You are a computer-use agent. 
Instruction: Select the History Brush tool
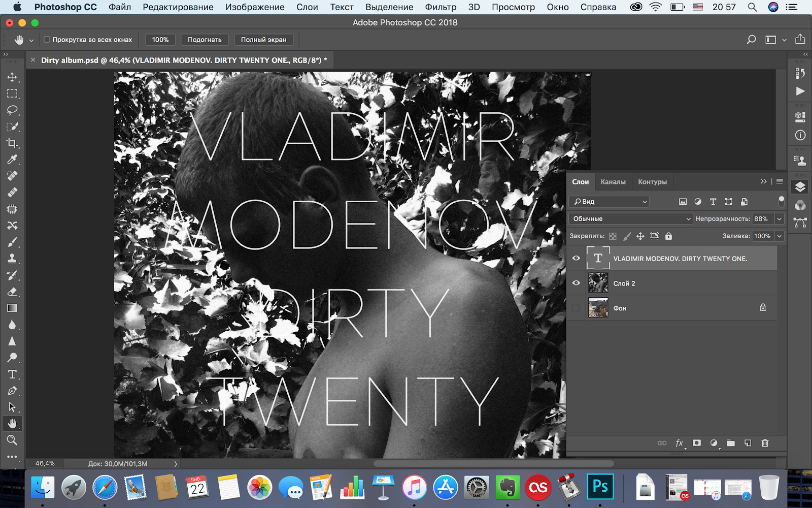12,275
